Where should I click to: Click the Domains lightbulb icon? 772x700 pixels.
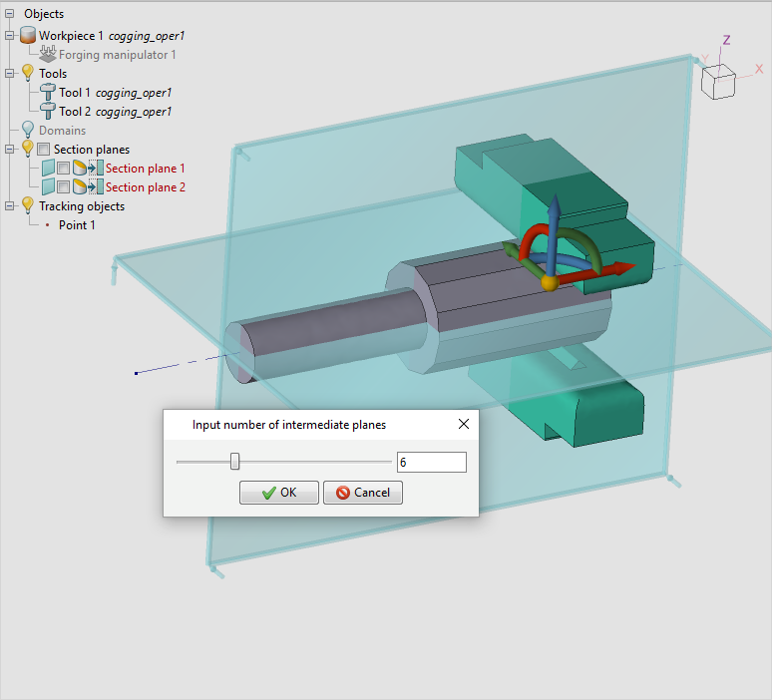(x=28, y=131)
